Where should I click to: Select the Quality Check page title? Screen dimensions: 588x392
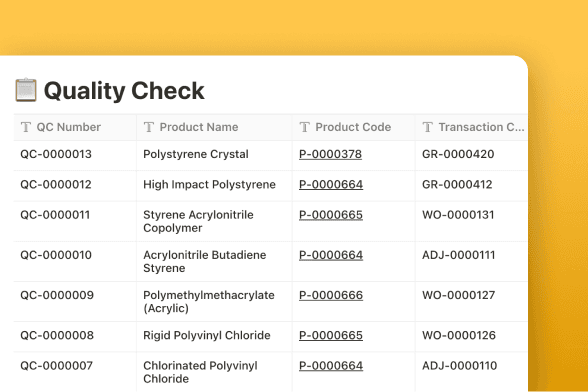click(x=124, y=91)
